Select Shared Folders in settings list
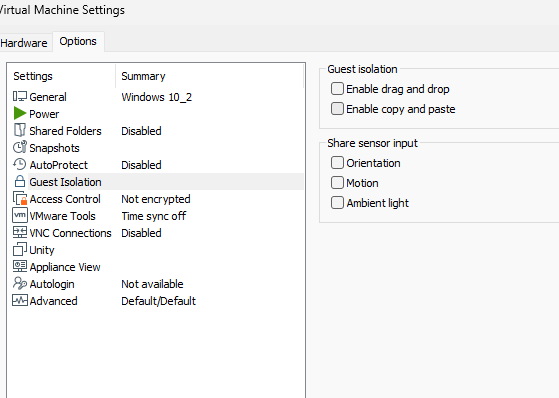The image size is (559, 398). 65,131
